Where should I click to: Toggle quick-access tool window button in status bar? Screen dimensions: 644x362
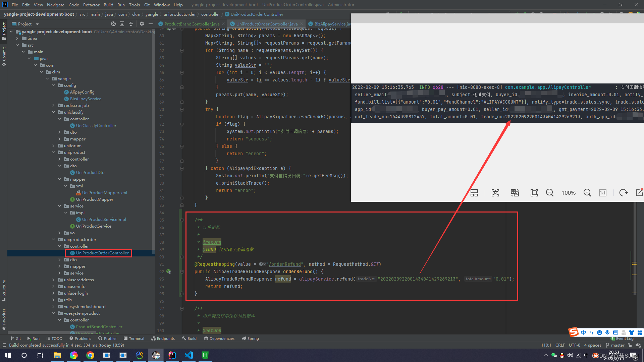point(4,345)
